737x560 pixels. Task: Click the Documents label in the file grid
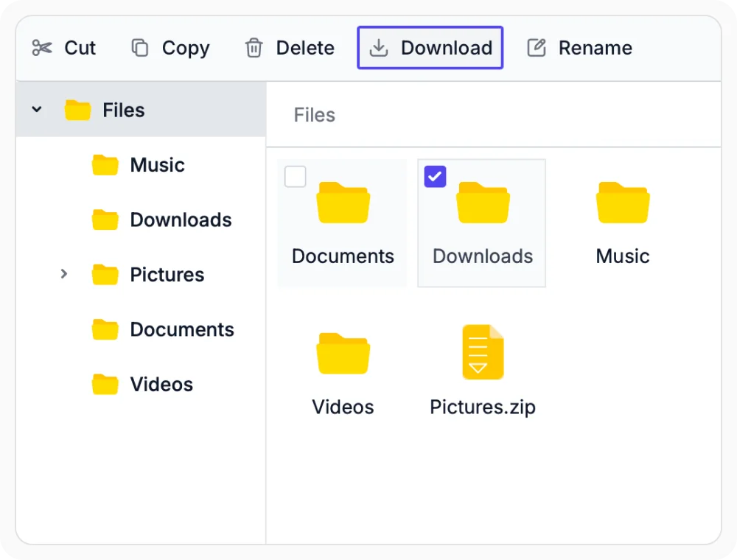click(x=343, y=256)
